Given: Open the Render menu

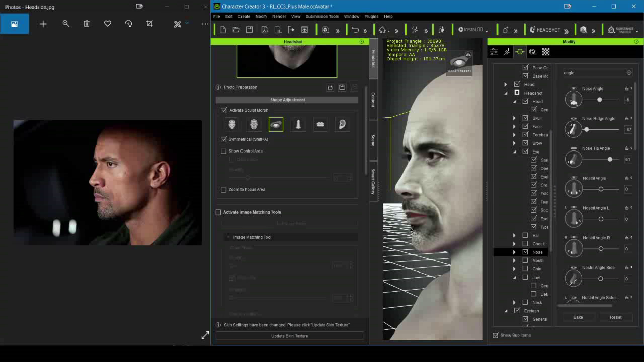Looking at the screenshot, I should point(279,16).
